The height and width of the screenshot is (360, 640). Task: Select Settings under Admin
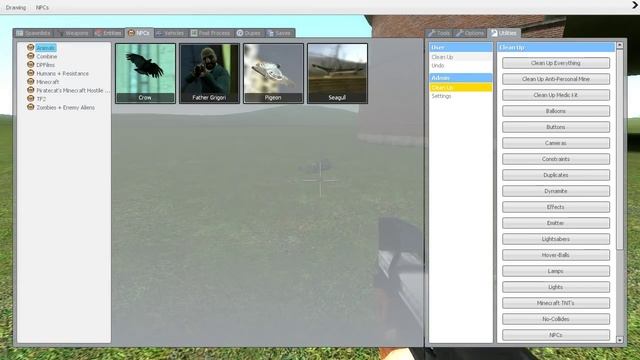coord(461,96)
